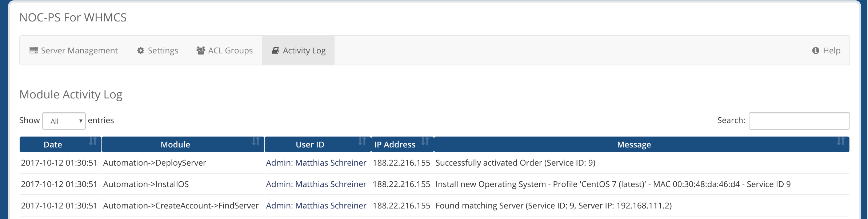Viewport: 868px width, 219px height.
Task: Open Admin link in InstallOS row
Action: coord(316,184)
